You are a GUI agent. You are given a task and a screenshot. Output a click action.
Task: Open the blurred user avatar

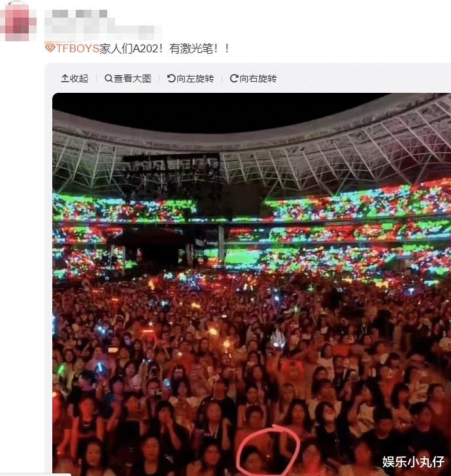18,21
